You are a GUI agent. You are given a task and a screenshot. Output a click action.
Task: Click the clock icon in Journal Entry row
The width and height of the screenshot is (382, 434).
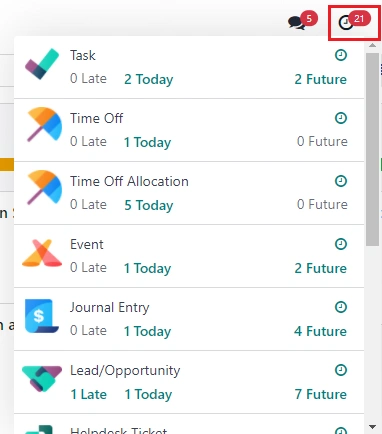[341, 307]
